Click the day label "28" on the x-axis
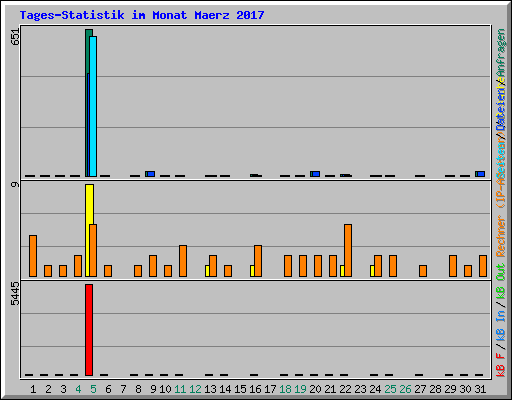The height and width of the screenshot is (400, 512). pyautogui.click(x=435, y=389)
